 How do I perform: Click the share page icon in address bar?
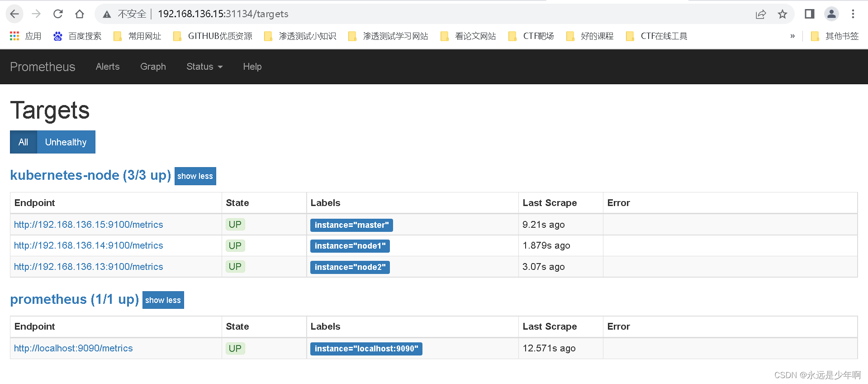761,14
